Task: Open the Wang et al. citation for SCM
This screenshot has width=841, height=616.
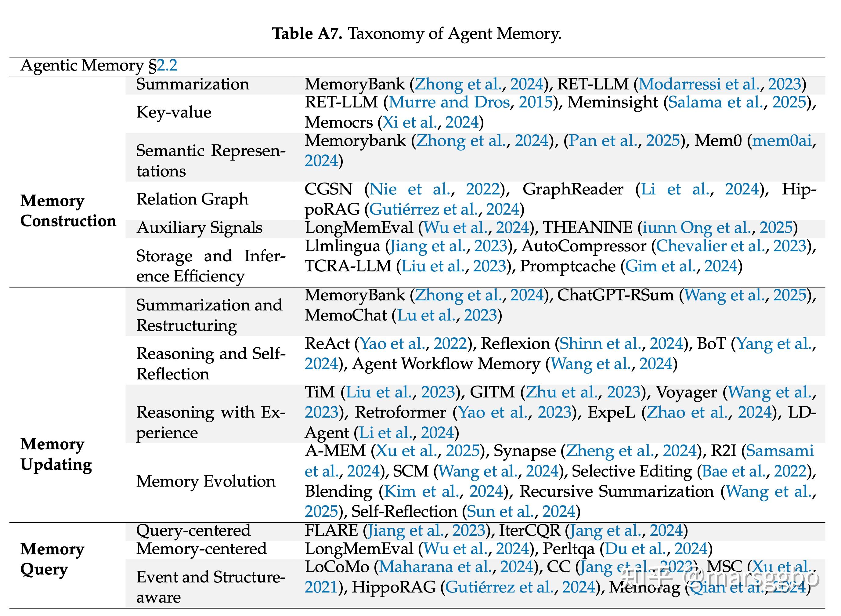Action: click(499, 471)
